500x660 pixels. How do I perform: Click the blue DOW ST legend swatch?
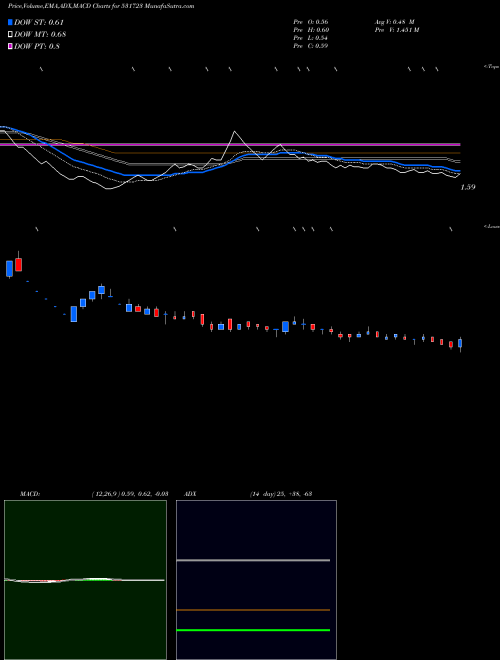pos(11,22)
